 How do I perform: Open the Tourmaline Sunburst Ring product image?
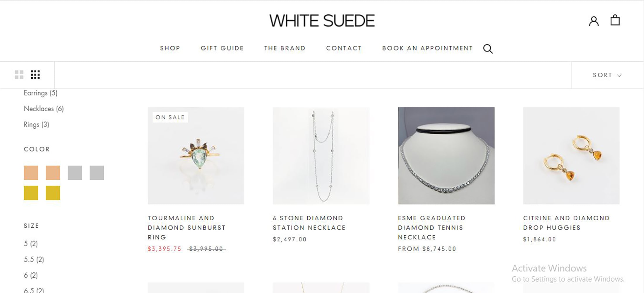tap(196, 156)
